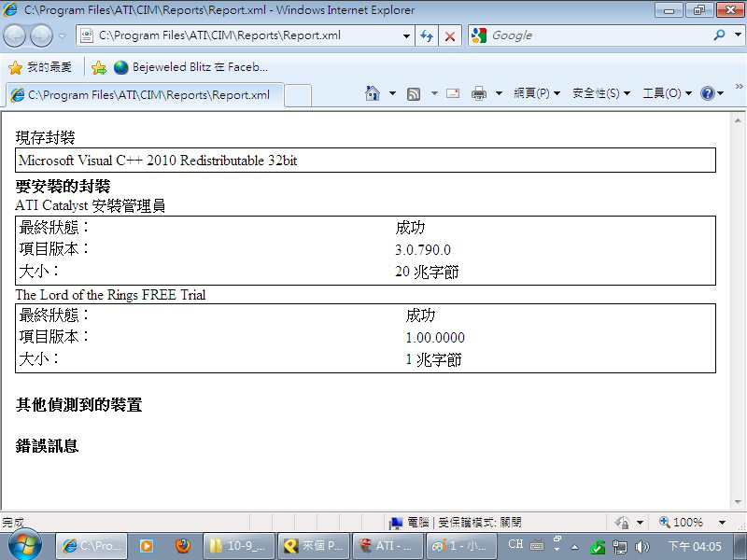747x560 pixels.
Task: Open the search provider dropdown arrow
Action: [x=738, y=35]
